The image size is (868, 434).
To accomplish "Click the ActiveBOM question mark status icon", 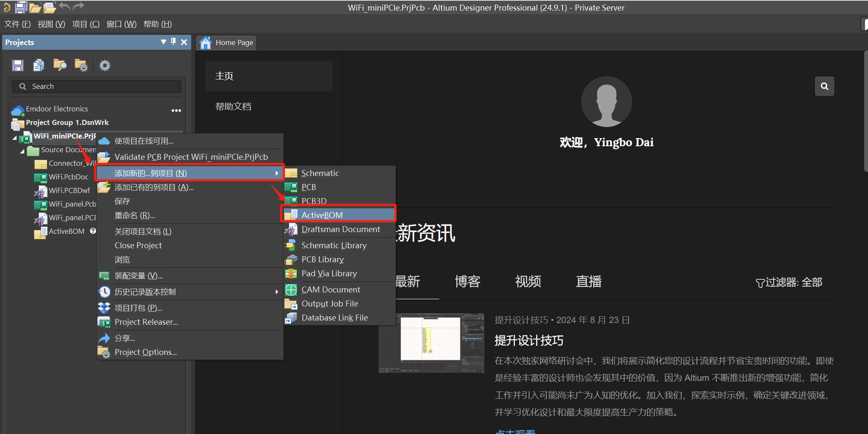I will point(93,231).
